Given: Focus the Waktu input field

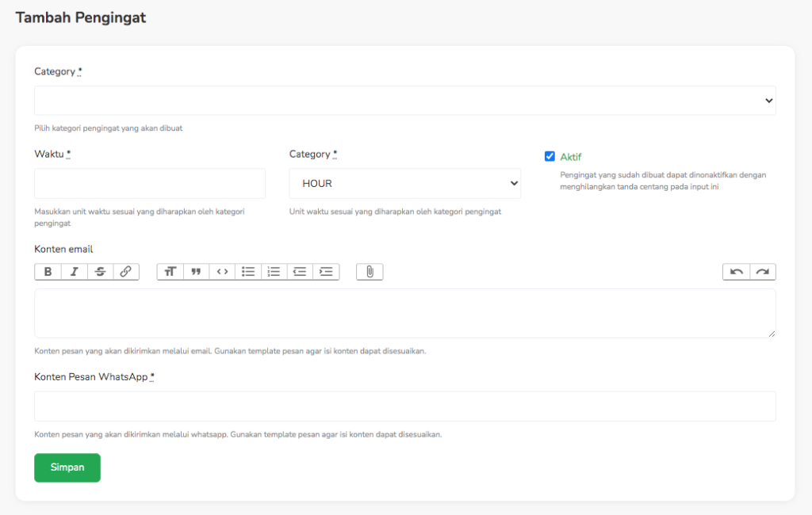Looking at the screenshot, I should tap(150, 183).
